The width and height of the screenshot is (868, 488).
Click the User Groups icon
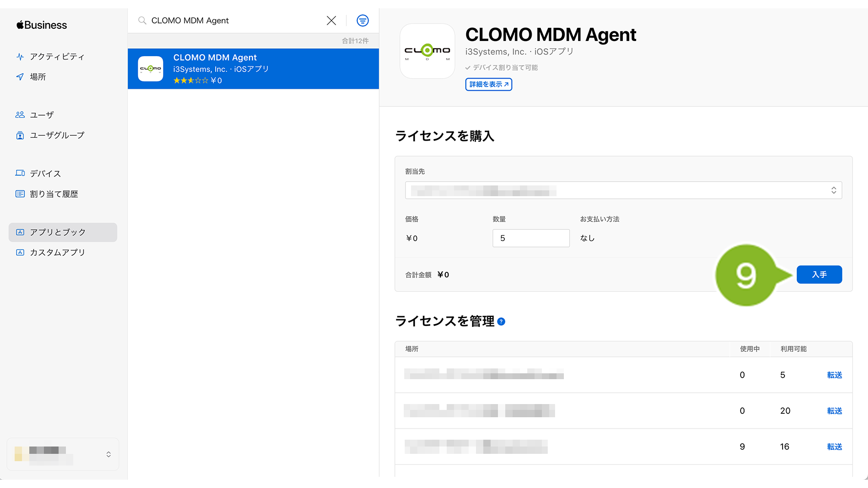[x=20, y=135]
